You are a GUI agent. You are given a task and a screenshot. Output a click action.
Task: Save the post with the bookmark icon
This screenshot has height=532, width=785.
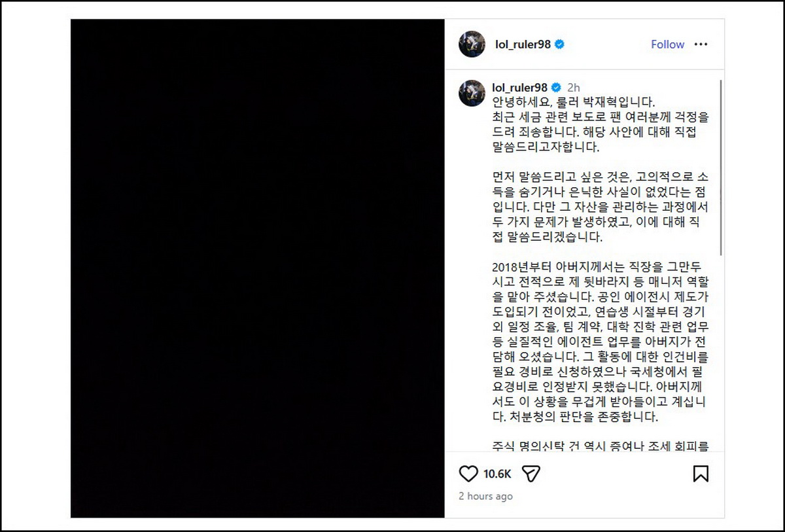[701, 473]
